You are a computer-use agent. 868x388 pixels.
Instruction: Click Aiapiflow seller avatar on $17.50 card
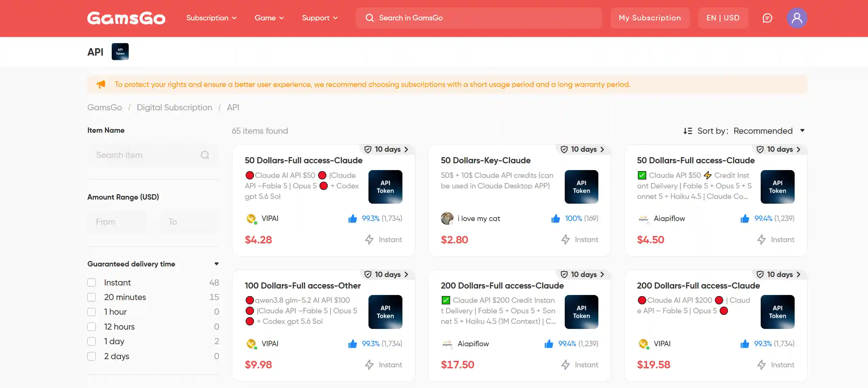[x=447, y=344]
